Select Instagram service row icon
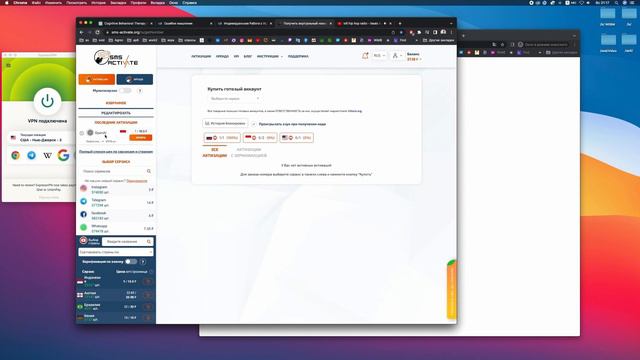The image size is (640, 360). point(84,189)
